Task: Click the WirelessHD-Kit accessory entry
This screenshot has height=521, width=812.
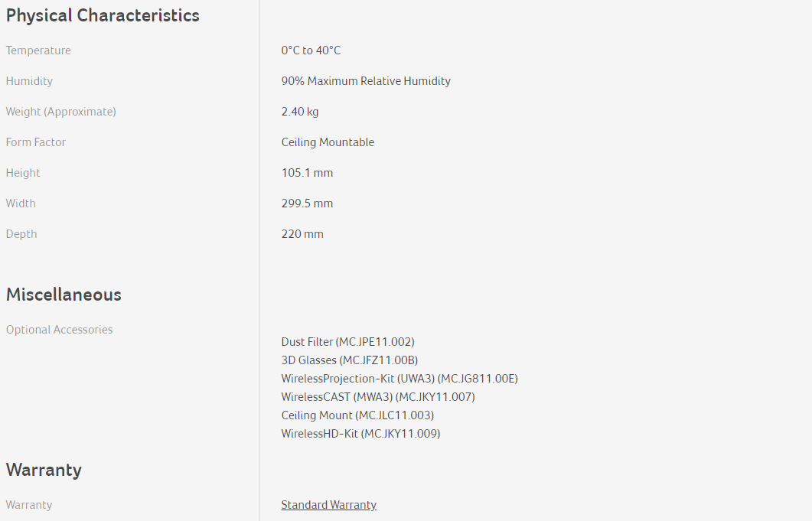Action: [x=360, y=434]
